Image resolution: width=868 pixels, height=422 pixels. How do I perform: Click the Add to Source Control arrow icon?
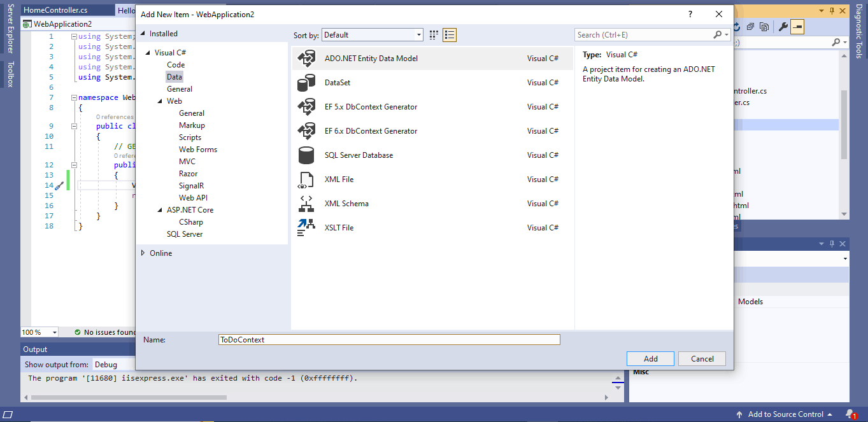[739, 414]
